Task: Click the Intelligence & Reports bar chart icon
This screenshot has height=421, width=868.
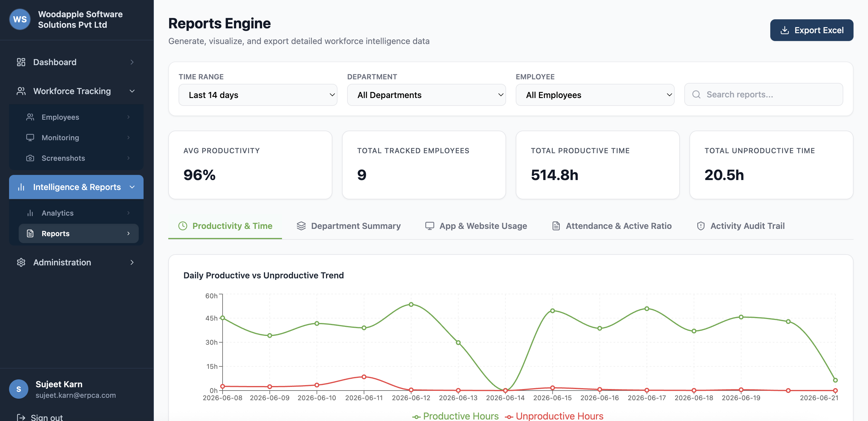Action: [x=21, y=187]
